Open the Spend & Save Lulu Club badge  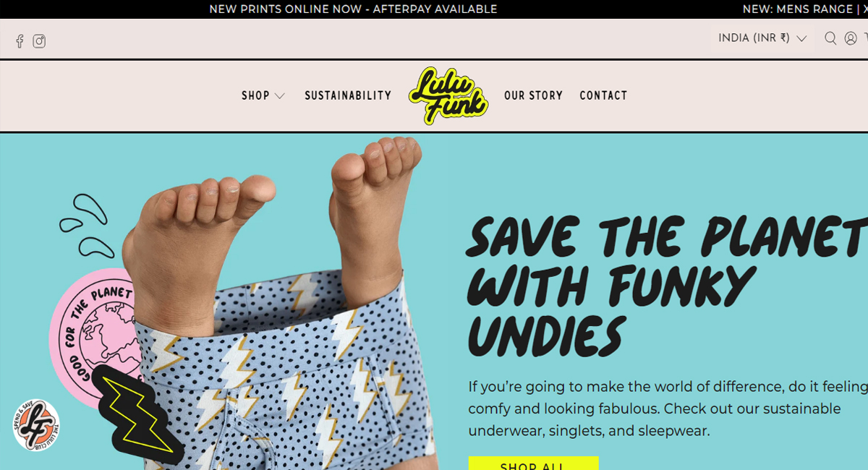pyautogui.click(x=36, y=426)
